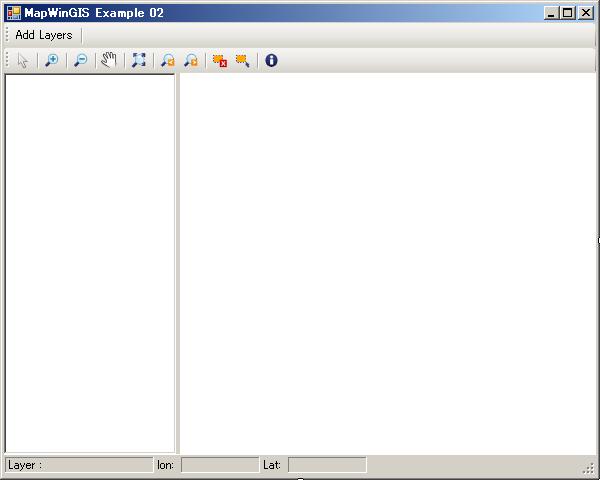Go to next zoom extent
600x480 pixels.
point(190,60)
